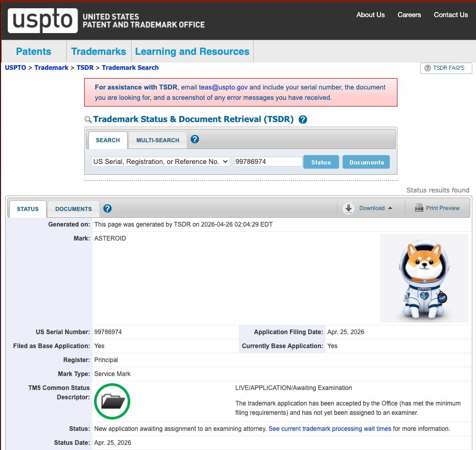Click the Print Preview link
476x450 pixels.
click(x=442, y=208)
